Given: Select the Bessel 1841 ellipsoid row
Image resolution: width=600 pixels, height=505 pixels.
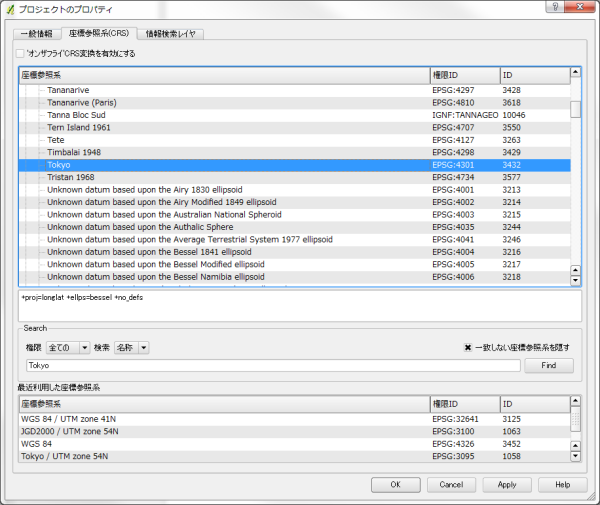Looking at the screenshot, I should click(x=295, y=252).
